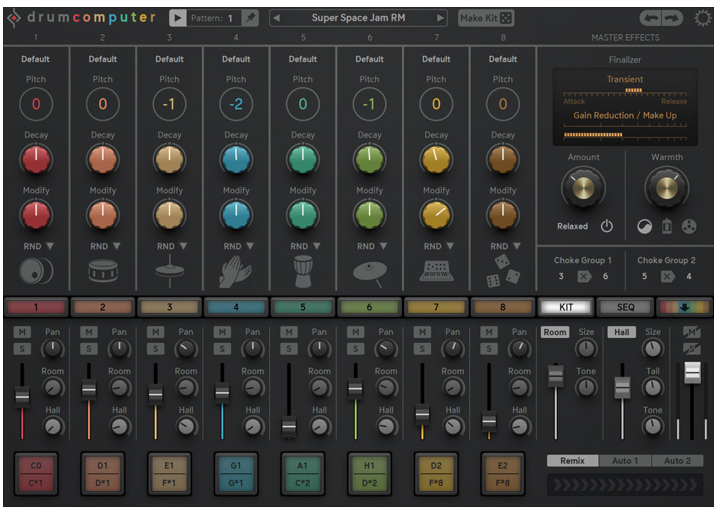Click the three-dot circle icon under Warmth
The image size is (719, 509).
click(689, 227)
